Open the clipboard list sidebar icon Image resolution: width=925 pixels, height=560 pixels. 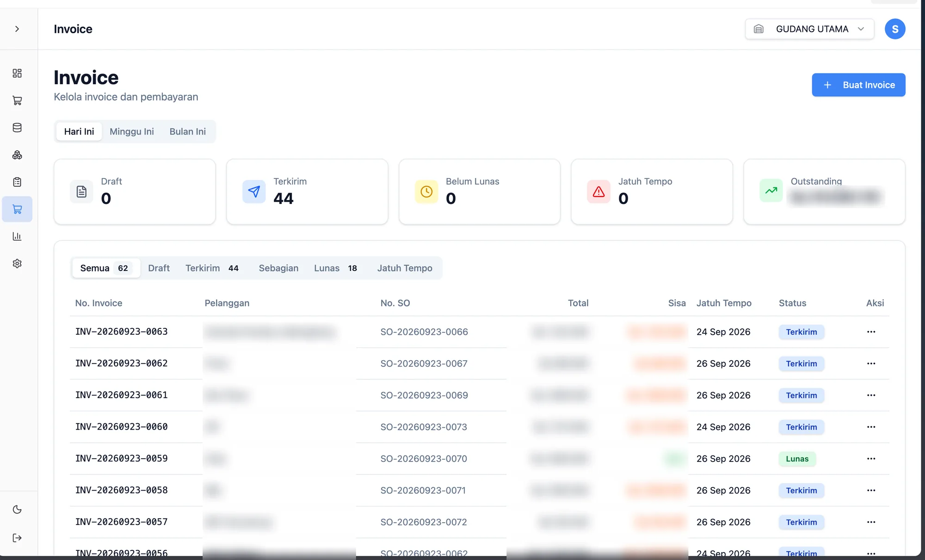tap(17, 182)
